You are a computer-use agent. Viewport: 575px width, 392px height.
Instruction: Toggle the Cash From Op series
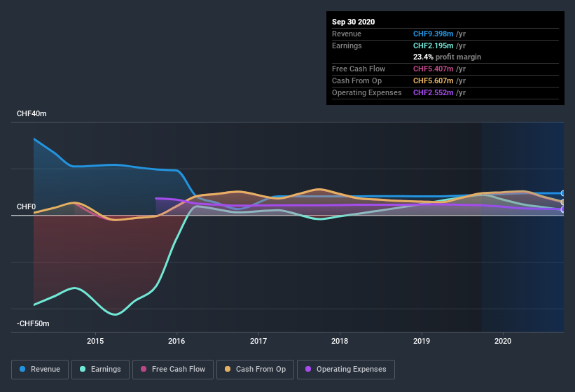click(x=256, y=369)
